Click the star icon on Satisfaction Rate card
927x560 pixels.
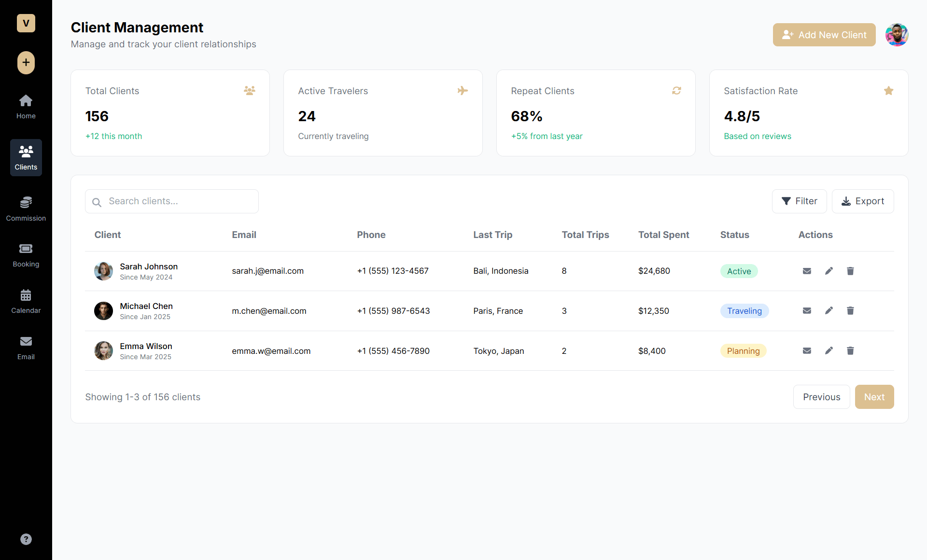pyautogui.click(x=889, y=90)
